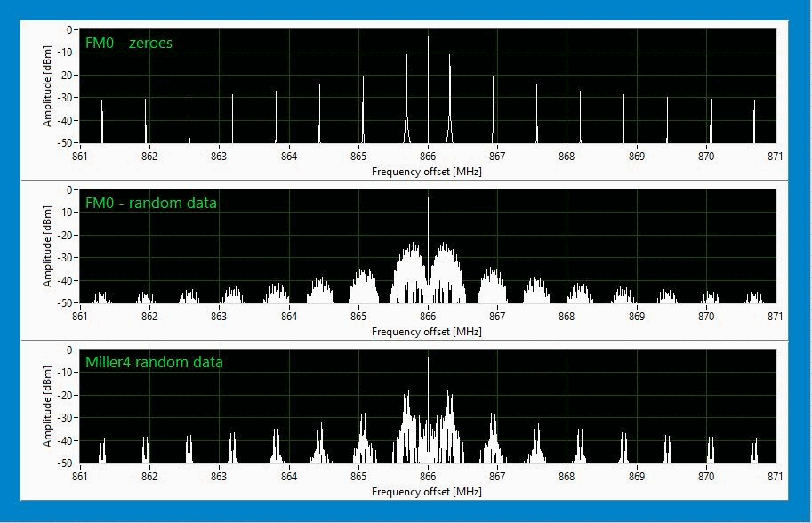Click the 866 x-axis tick of Miller4 plot
This screenshot has width=812, height=523.
428,477
